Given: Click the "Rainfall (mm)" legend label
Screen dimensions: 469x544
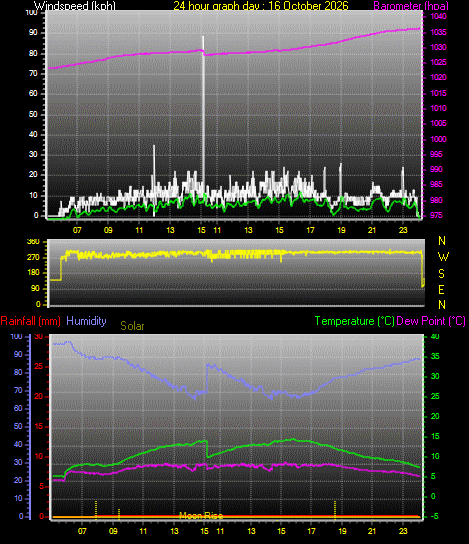Looking at the screenshot, I should click(x=31, y=321).
